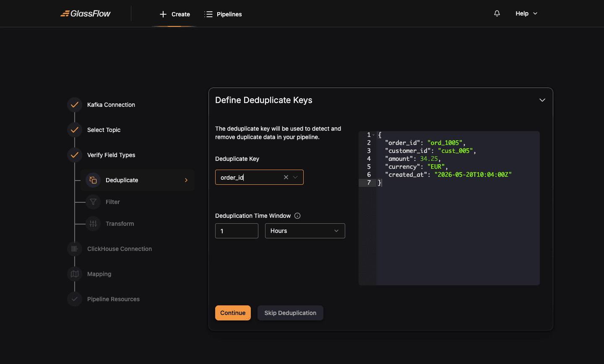Click the Continue button
Image resolution: width=604 pixels, height=364 pixels.
click(x=233, y=313)
